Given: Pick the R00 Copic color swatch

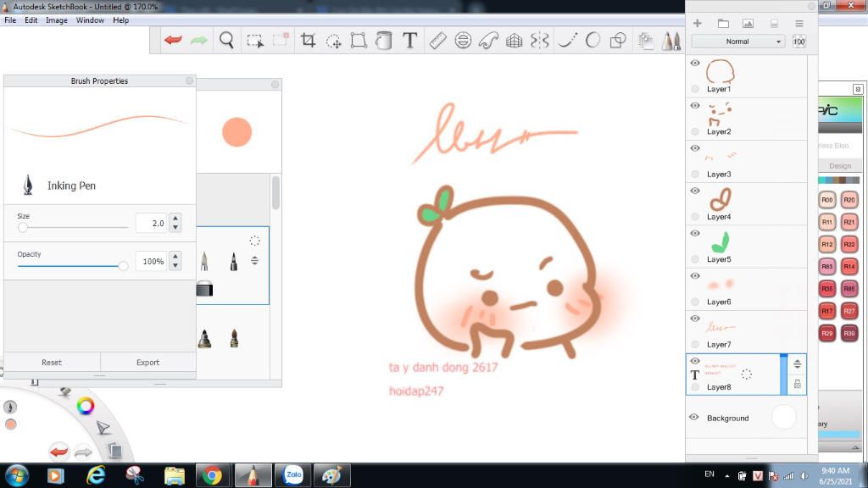Looking at the screenshot, I should pyautogui.click(x=827, y=200).
